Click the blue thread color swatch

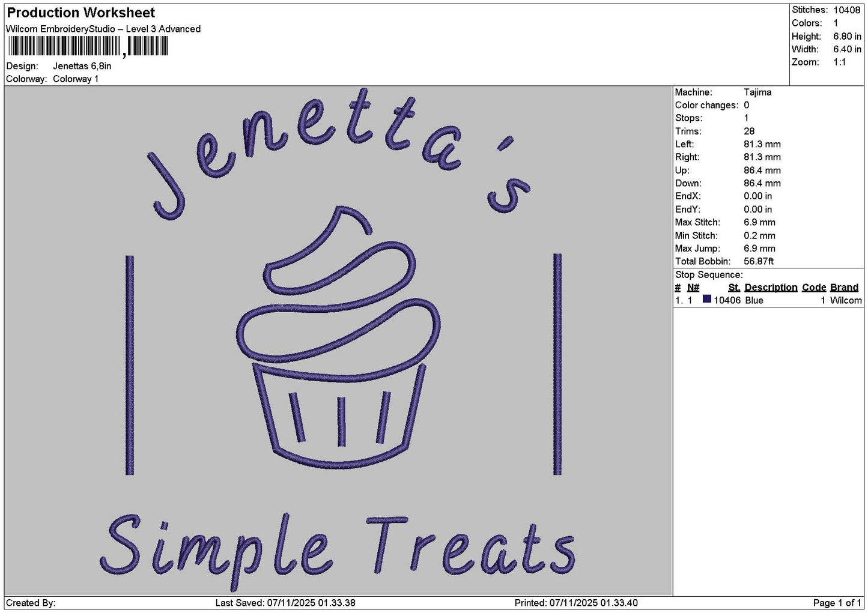tap(706, 299)
